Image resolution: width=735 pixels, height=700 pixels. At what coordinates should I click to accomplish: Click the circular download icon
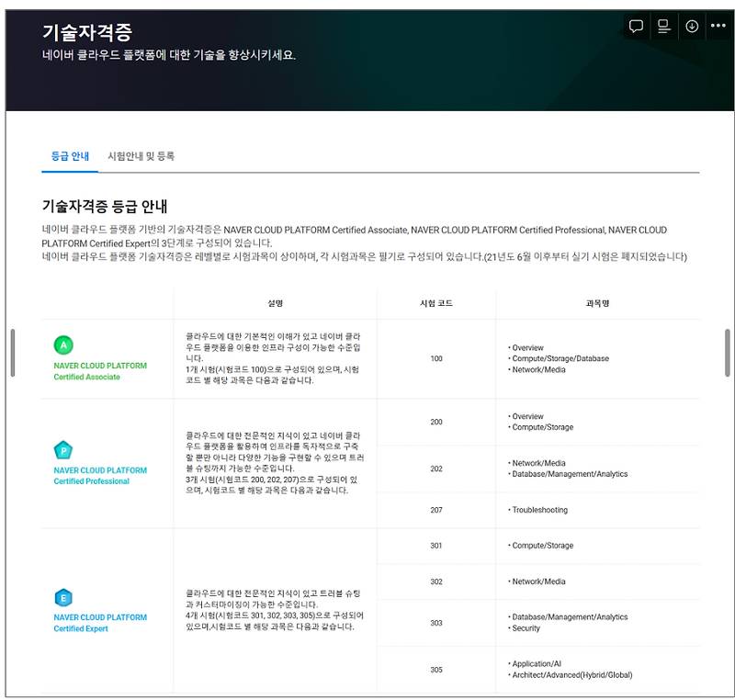tap(691, 26)
